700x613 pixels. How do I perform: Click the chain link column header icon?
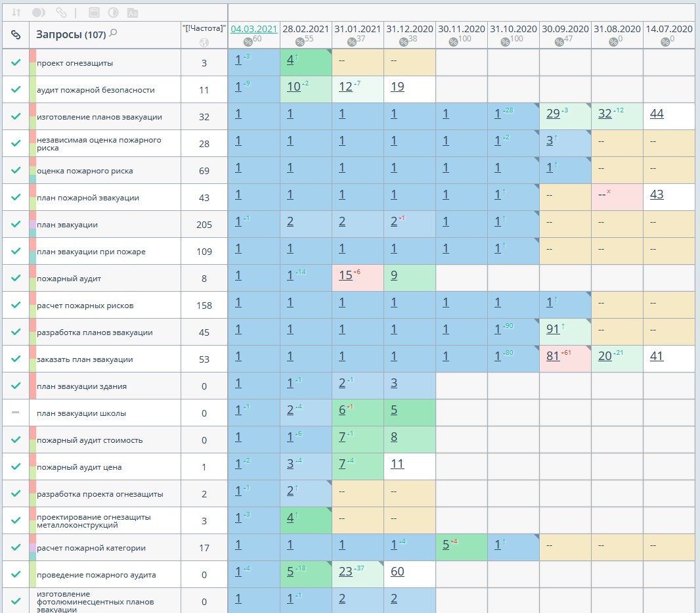[16, 35]
